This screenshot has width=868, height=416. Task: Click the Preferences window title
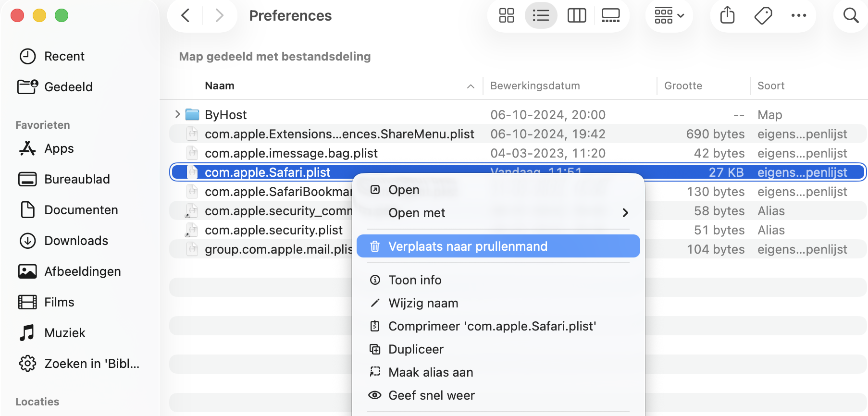[x=290, y=16]
